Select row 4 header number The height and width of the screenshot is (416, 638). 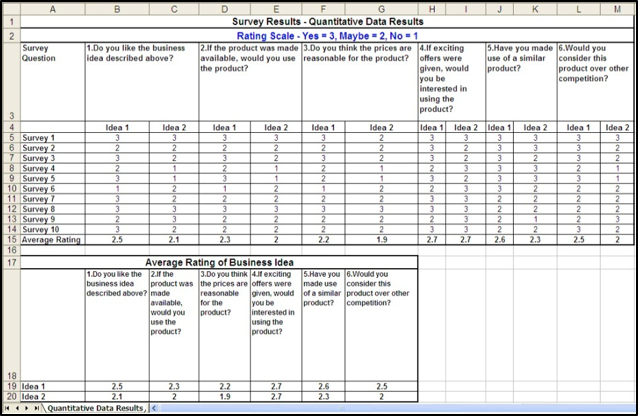(11, 127)
